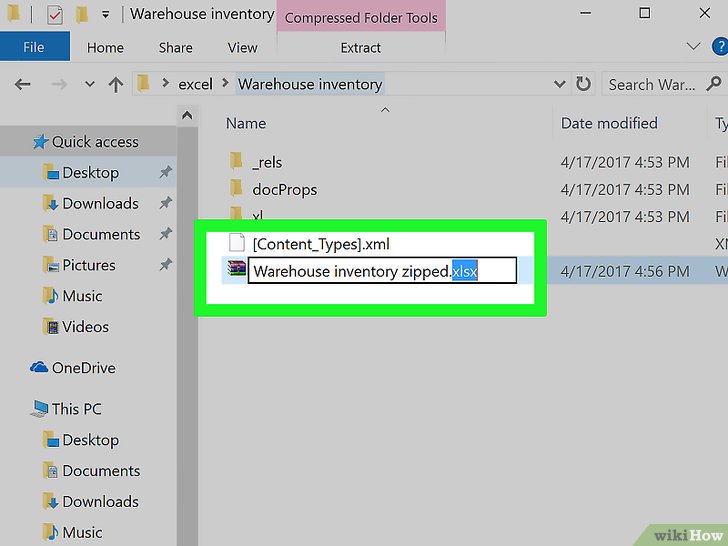The width and height of the screenshot is (728, 546).
Task: Click the OneDrive cloud icon
Action: 39,368
